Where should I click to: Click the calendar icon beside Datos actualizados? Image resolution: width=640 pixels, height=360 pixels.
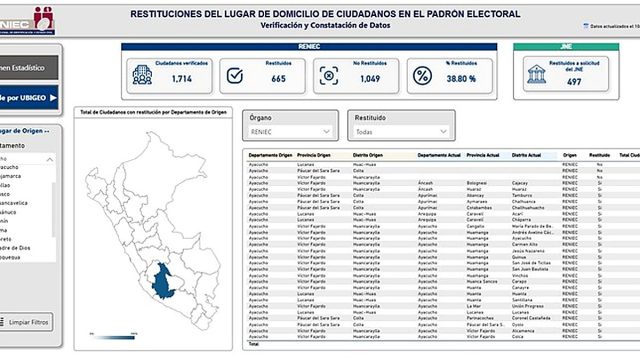586,26
